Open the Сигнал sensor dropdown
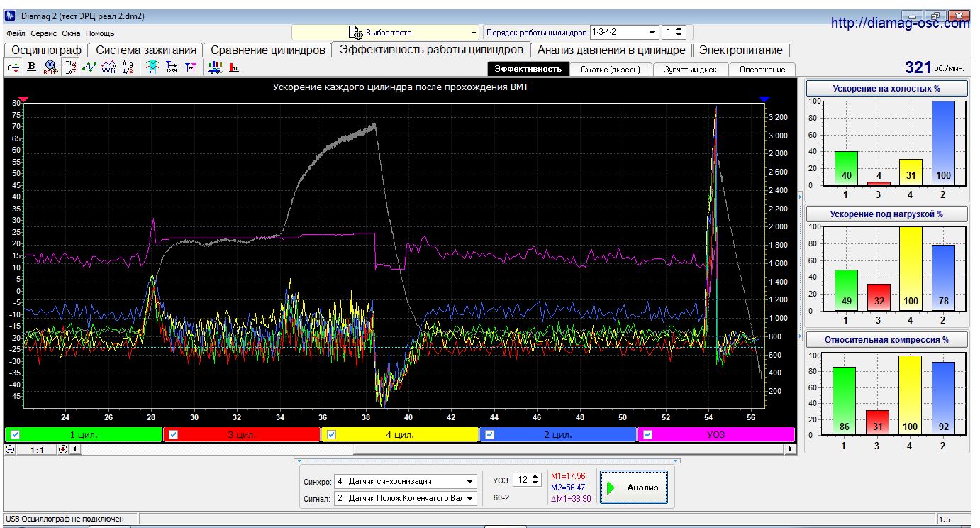This screenshot has height=528, width=980. point(406,498)
